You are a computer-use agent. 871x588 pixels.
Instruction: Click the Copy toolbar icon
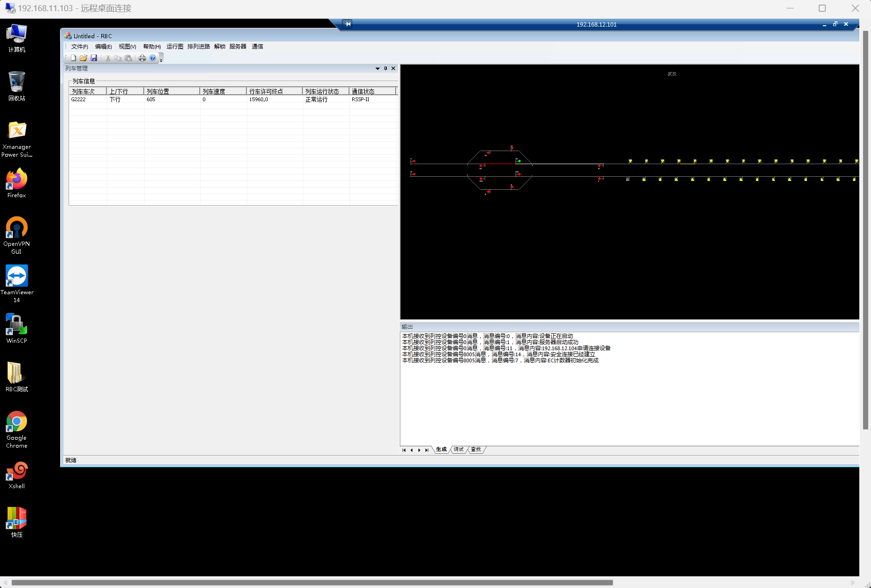118,58
